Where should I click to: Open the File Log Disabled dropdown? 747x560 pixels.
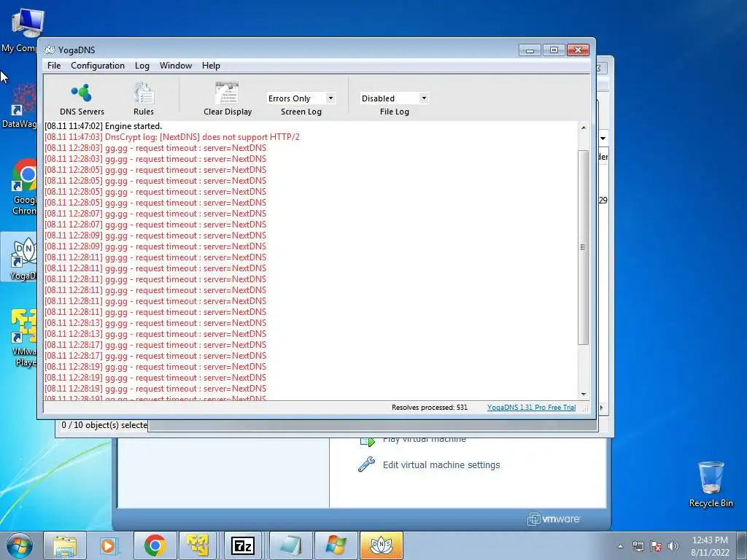click(395, 98)
